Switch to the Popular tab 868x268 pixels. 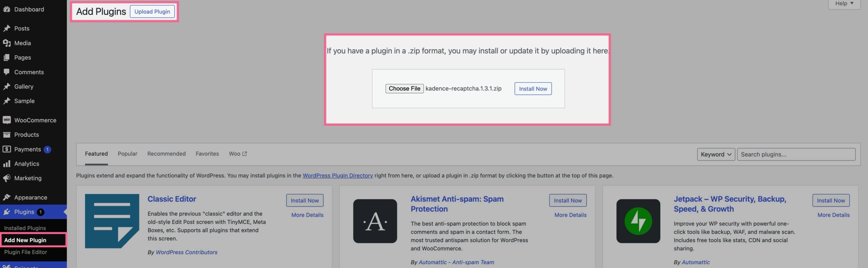pyautogui.click(x=127, y=154)
